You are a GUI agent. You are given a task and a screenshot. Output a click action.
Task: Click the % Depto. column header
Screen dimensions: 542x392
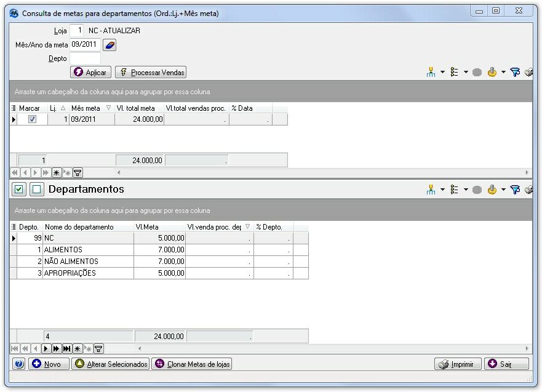[x=273, y=227]
